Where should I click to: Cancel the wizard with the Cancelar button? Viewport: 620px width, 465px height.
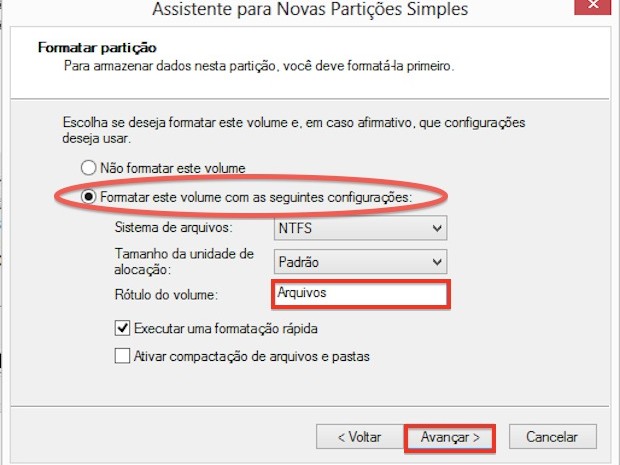pos(552,437)
